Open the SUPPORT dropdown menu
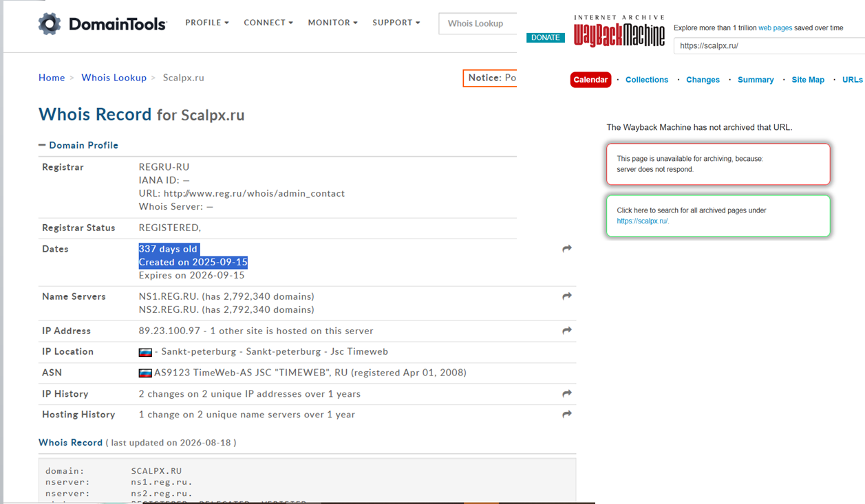 (396, 23)
